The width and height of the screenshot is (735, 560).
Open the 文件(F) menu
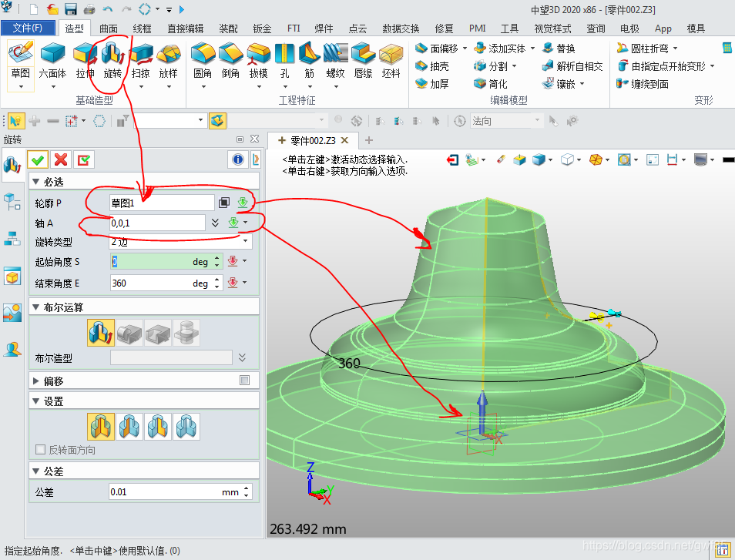(x=32, y=29)
